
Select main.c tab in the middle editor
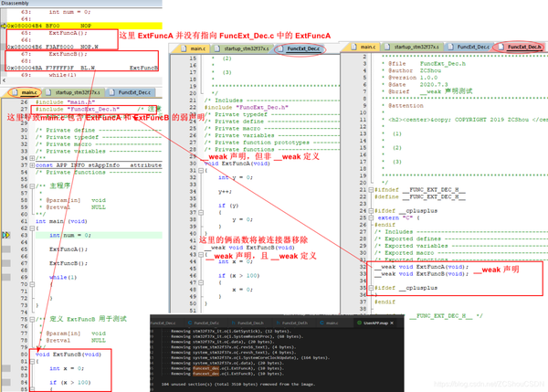click(x=195, y=48)
